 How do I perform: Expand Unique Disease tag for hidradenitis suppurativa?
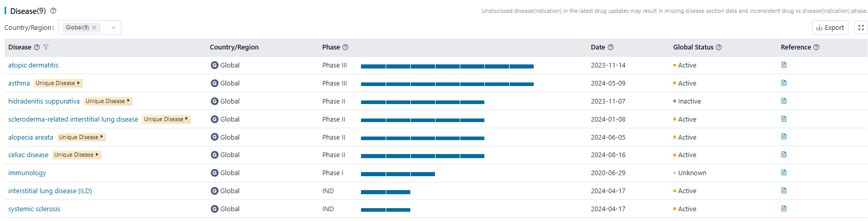108,101
